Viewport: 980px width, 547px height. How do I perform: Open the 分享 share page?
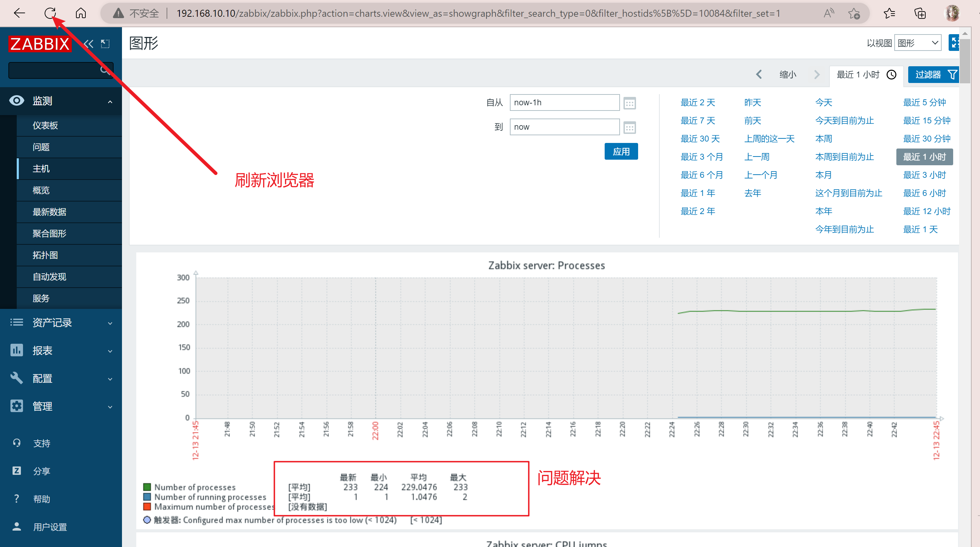click(41, 471)
